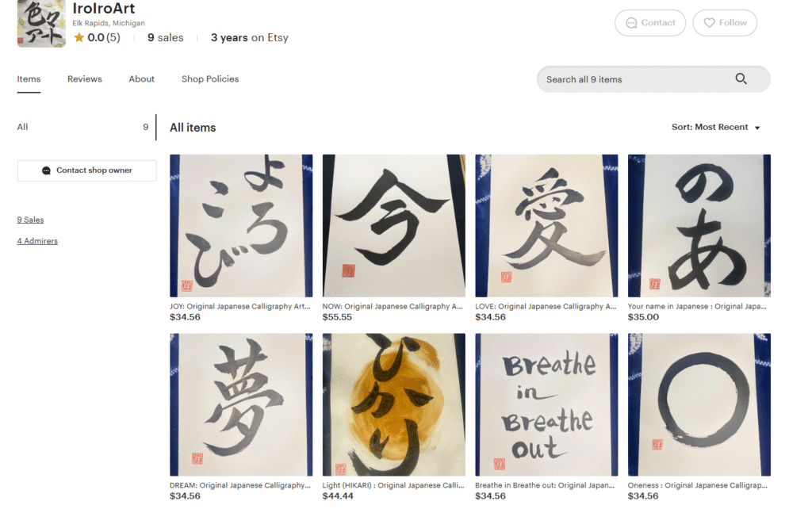
Task: Click the heart icon in the Follow button
Action: [709, 23]
